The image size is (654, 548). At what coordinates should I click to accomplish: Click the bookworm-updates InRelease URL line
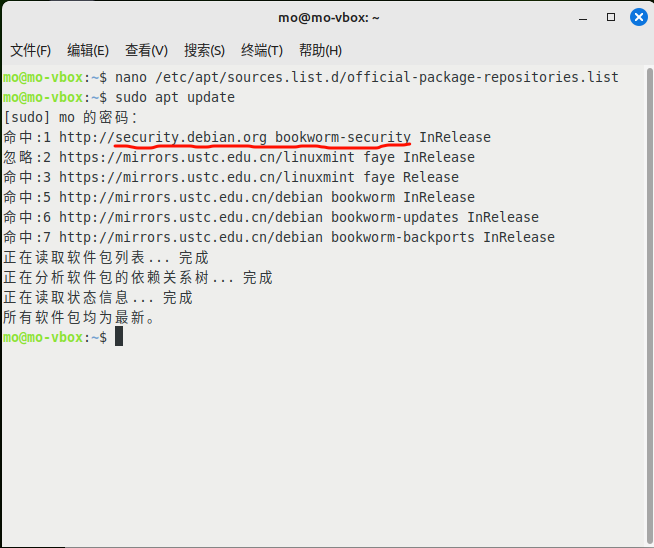pyautogui.click(x=271, y=217)
